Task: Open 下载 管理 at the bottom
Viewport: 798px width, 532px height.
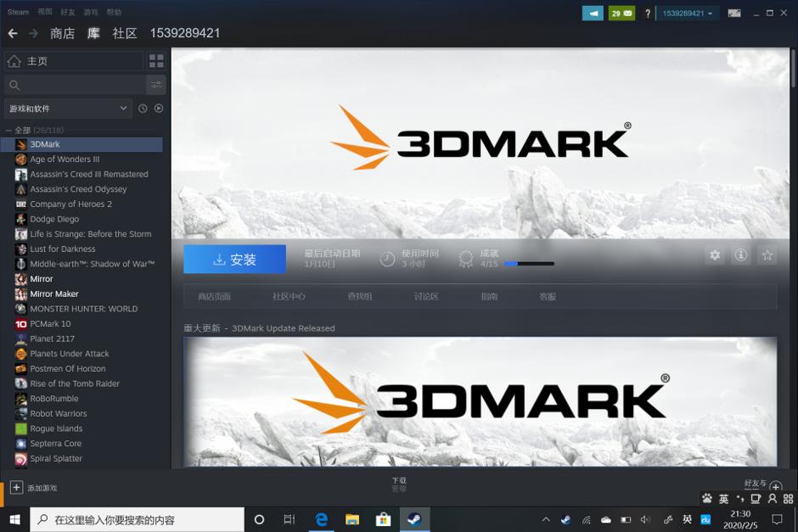Action: click(x=399, y=484)
